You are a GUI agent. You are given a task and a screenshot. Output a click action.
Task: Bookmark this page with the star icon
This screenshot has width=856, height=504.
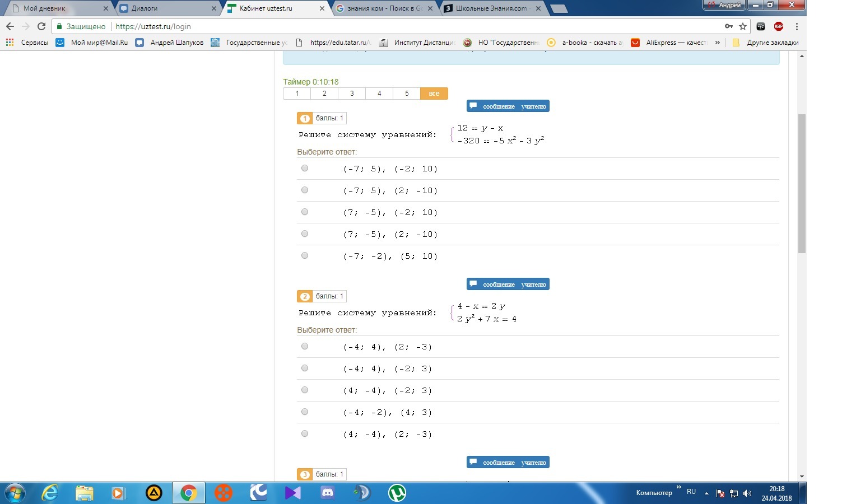tap(743, 26)
